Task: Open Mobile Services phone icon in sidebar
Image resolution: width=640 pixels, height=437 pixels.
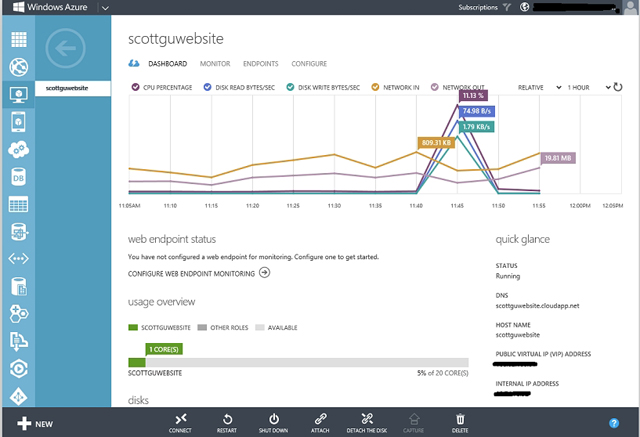Action: tap(19, 122)
